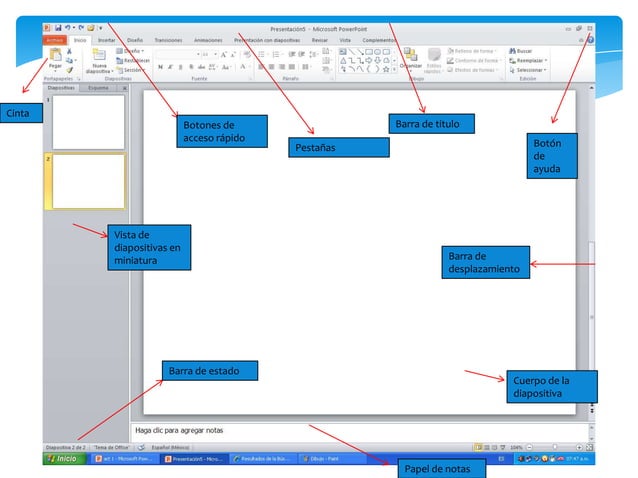Image resolution: width=638 pixels, height=478 pixels.
Task: Expand the Diseño layout dropdown
Action: pyautogui.click(x=133, y=50)
